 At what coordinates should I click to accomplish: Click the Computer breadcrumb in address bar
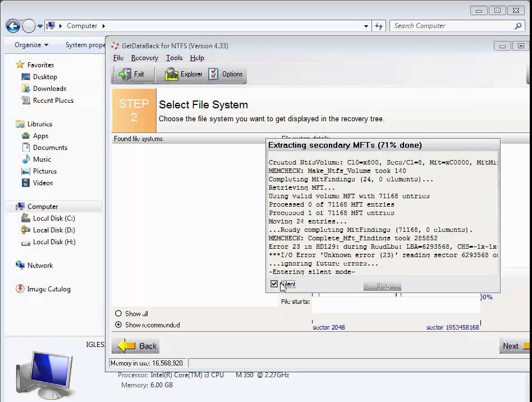82,26
